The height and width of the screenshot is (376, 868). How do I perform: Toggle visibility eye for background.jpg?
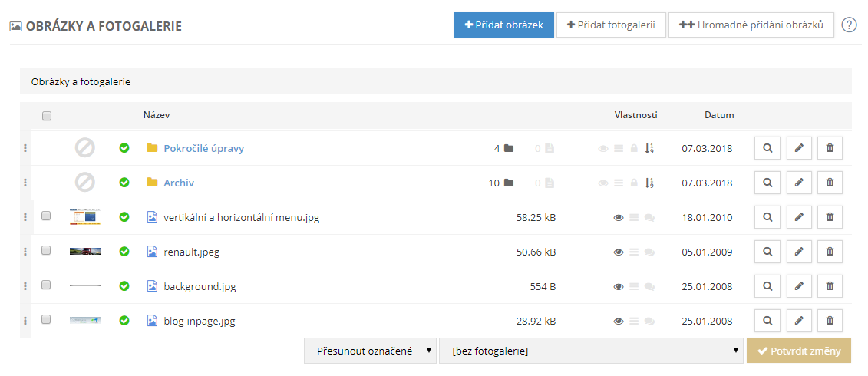pyautogui.click(x=619, y=286)
